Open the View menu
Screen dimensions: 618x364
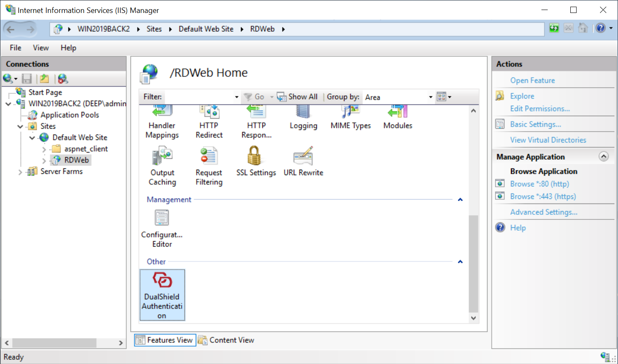41,48
